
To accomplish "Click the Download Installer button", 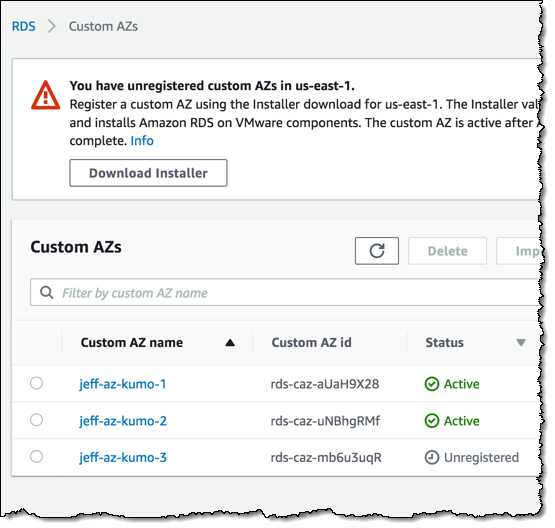I will (x=148, y=173).
